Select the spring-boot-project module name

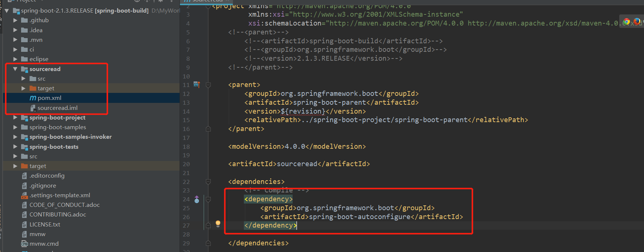(x=57, y=117)
